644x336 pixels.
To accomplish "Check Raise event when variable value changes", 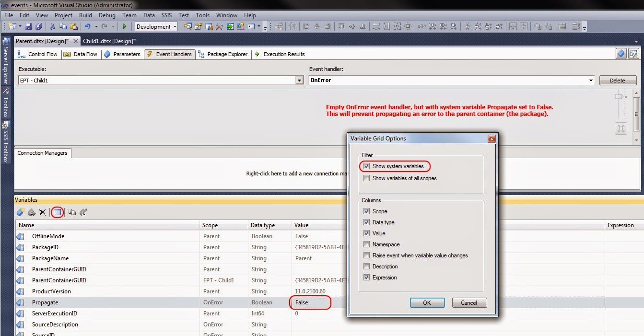I will (x=367, y=255).
